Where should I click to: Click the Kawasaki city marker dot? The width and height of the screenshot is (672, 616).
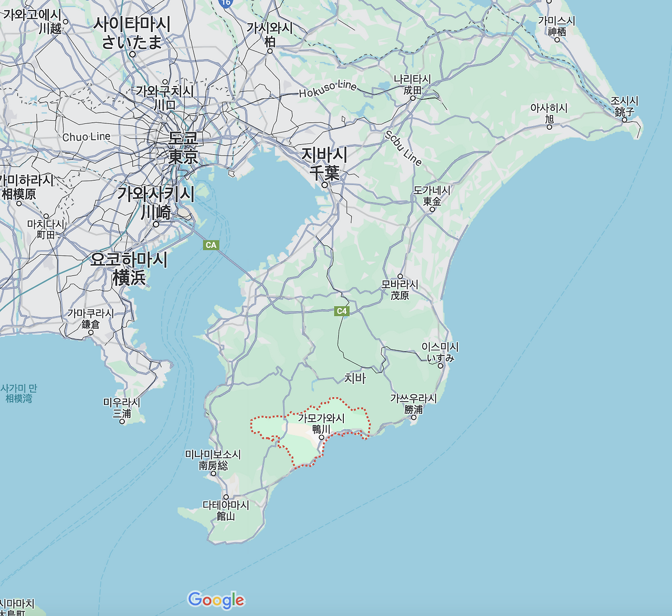156,225
